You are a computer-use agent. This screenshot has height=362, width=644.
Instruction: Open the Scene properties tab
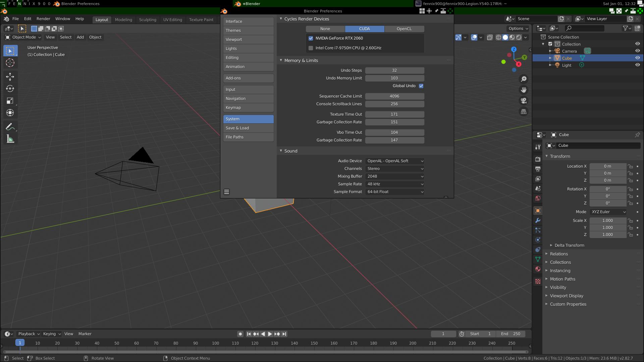pyautogui.click(x=538, y=188)
